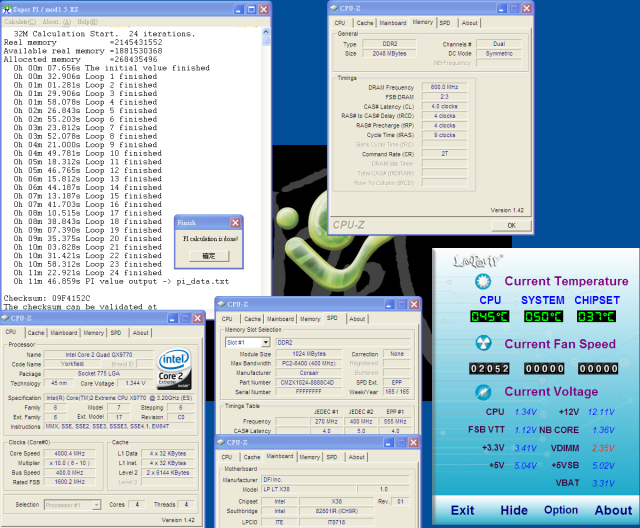
Task: Switch to Cache tab in Memory window
Action: [364, 23]
